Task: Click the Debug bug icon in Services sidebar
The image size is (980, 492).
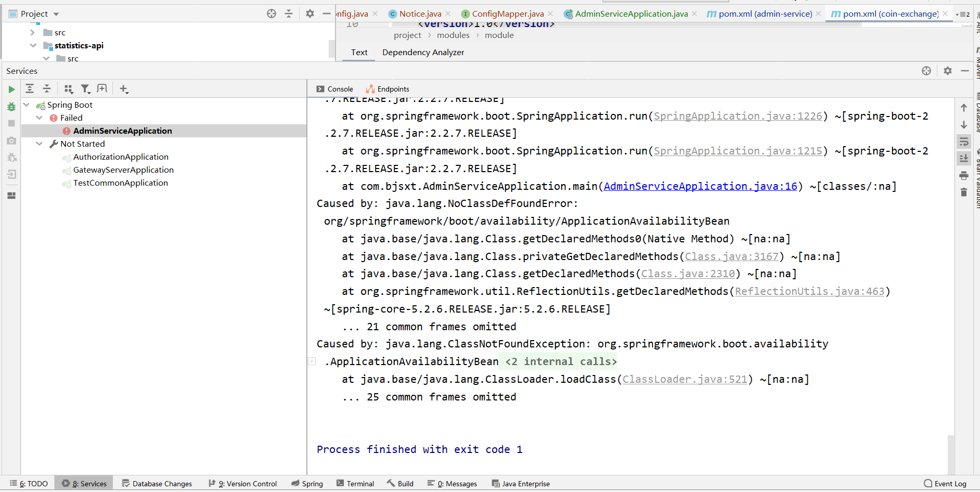Action: pyautogui.click(x=11, y=107)
